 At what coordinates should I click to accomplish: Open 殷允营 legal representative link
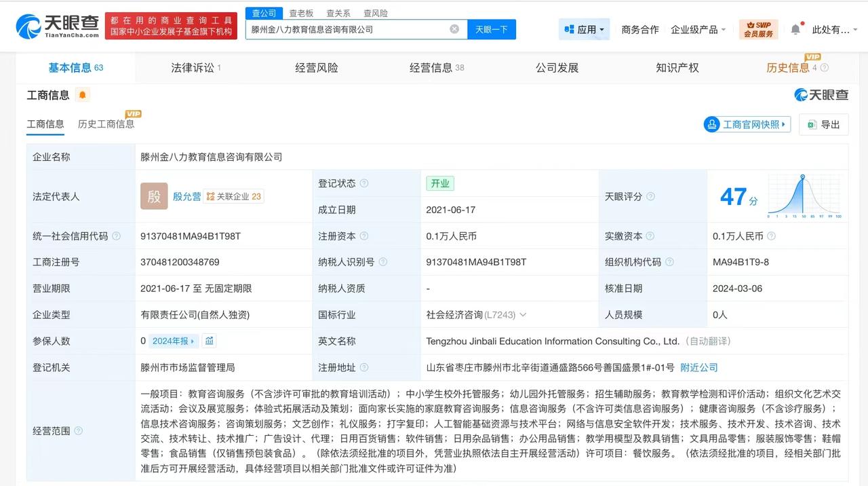coord(186,196)
